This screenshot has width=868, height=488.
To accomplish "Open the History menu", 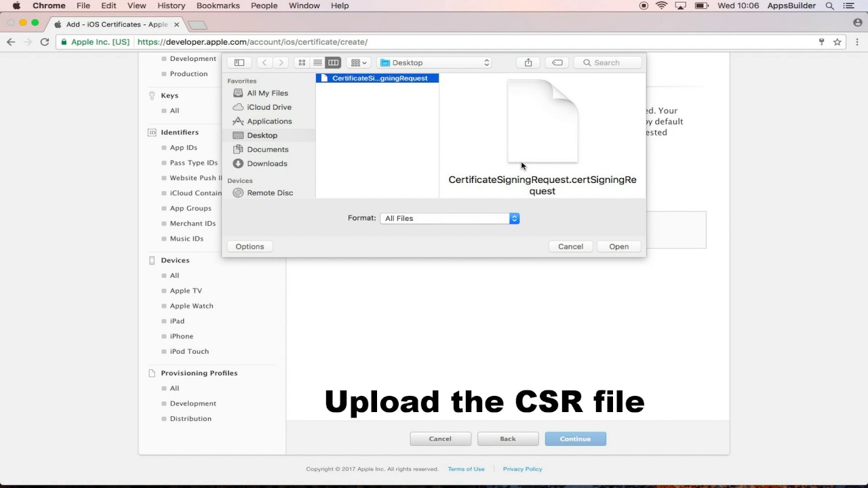I will 171,5.
